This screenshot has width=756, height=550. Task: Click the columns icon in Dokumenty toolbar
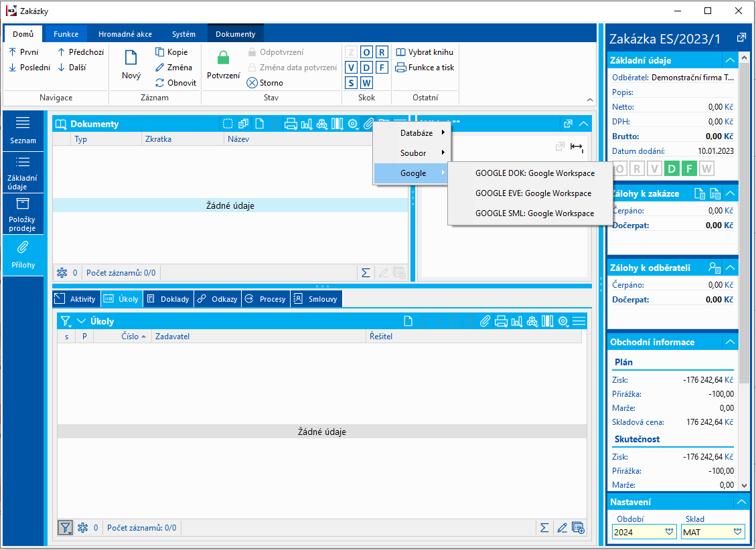pos(337,124)
